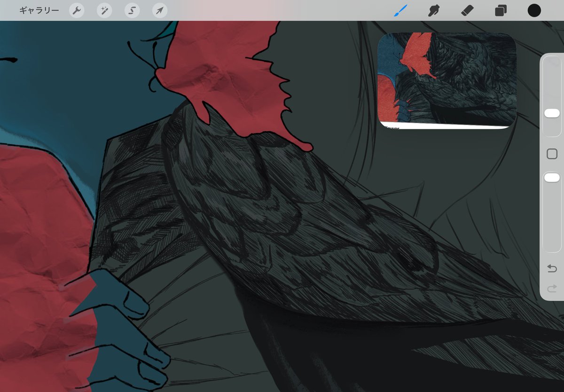Open the ギャラリー gallery

tap(39, 10)
